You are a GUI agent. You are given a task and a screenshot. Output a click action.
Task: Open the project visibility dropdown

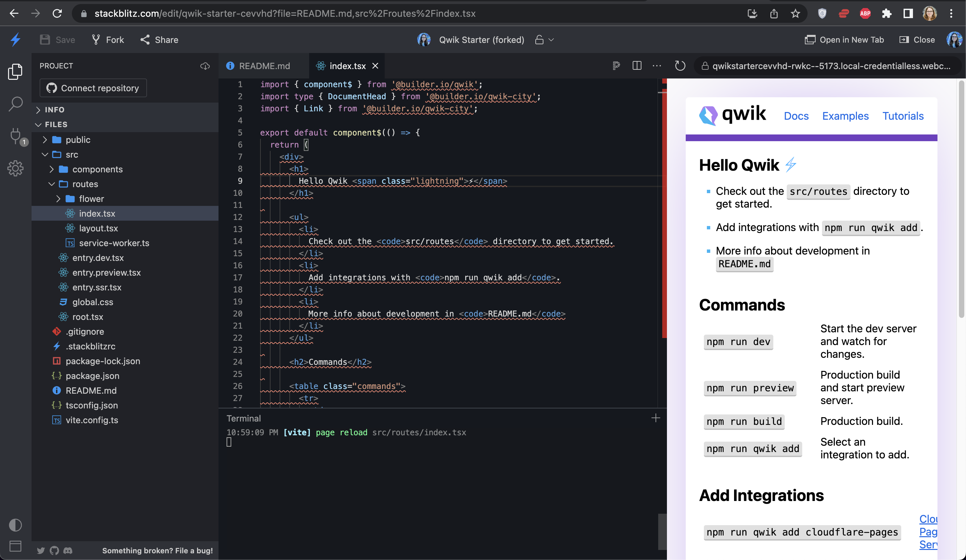tap(544, 40)
